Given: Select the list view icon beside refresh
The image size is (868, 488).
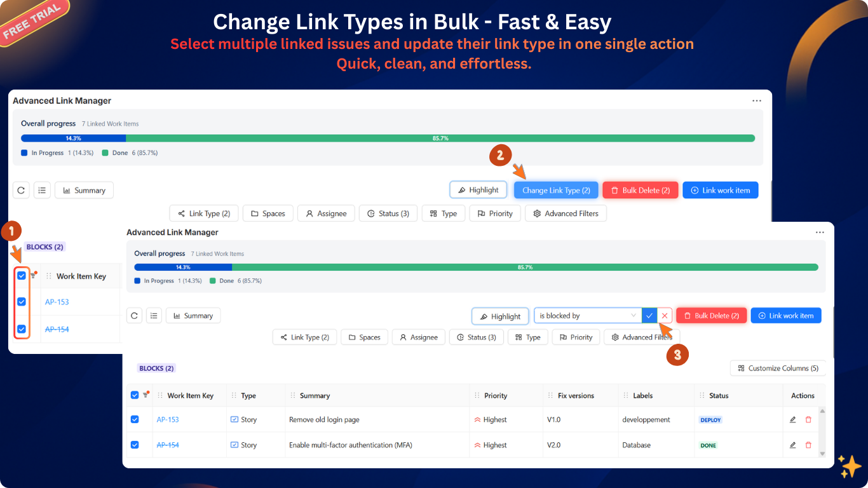Looking at the screenshot, I should pos(154,315).
